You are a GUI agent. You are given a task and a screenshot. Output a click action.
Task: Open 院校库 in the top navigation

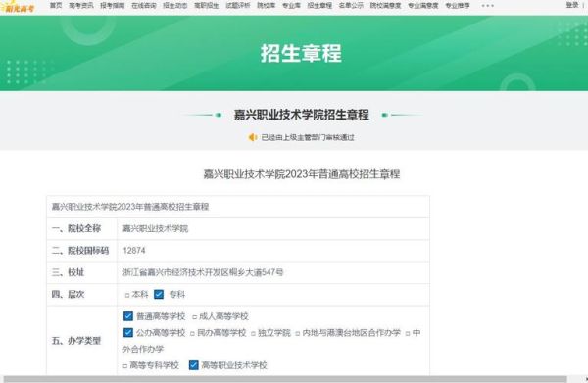(266, 5)
